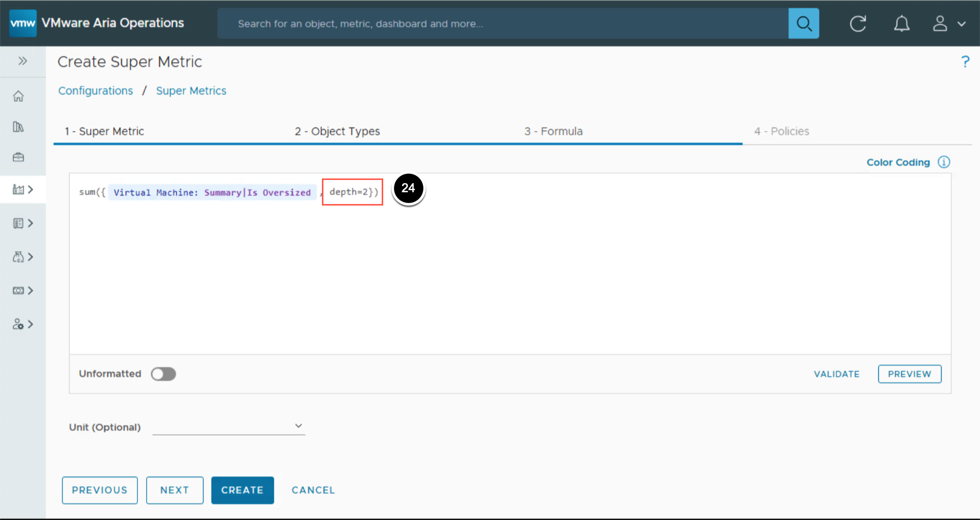Open the user account menu
The height and width of the screenshot is (520, 980).
click(948, 24)
